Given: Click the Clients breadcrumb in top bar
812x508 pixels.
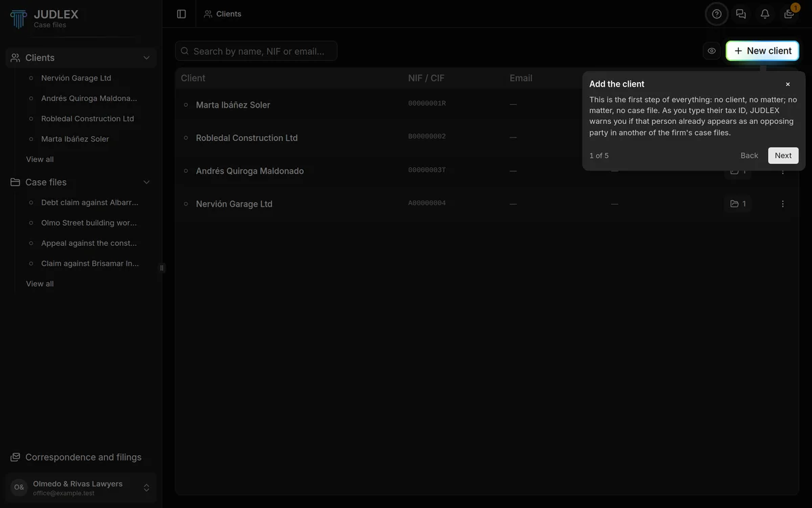Looking at the screenshot, I should point(223,14).
